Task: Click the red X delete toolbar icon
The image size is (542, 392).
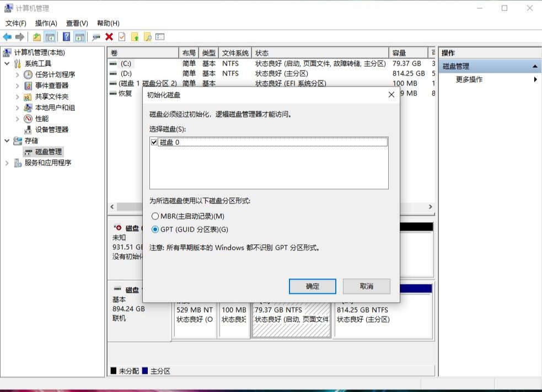Action: [x=109, y=36]
